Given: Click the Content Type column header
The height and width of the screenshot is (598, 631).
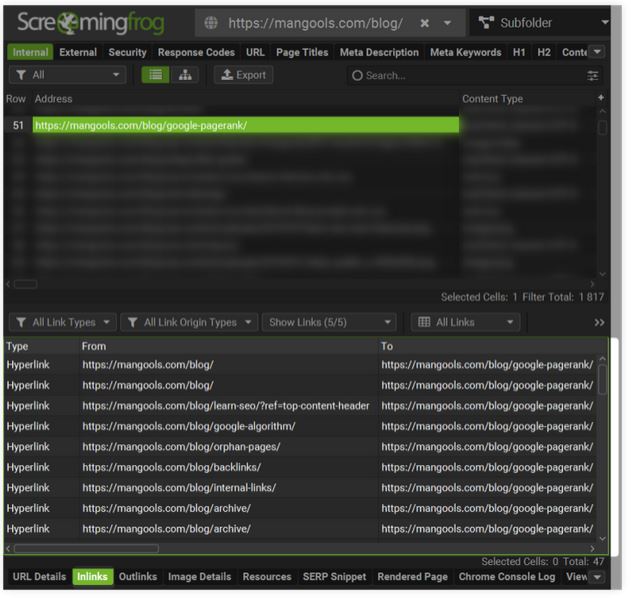Looking at the screenshot, I should pyautogui.click(x=492, y=99).
